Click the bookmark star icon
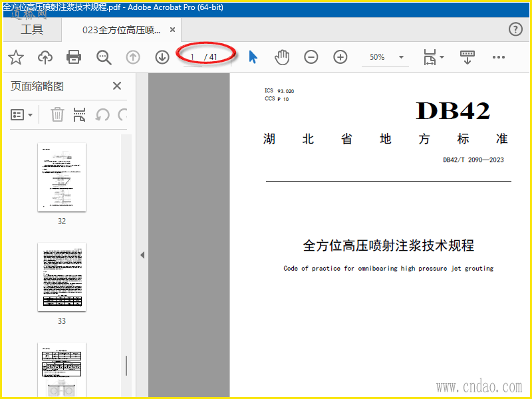The width and height of the screenshot is (532, 399). coord(16,57)
